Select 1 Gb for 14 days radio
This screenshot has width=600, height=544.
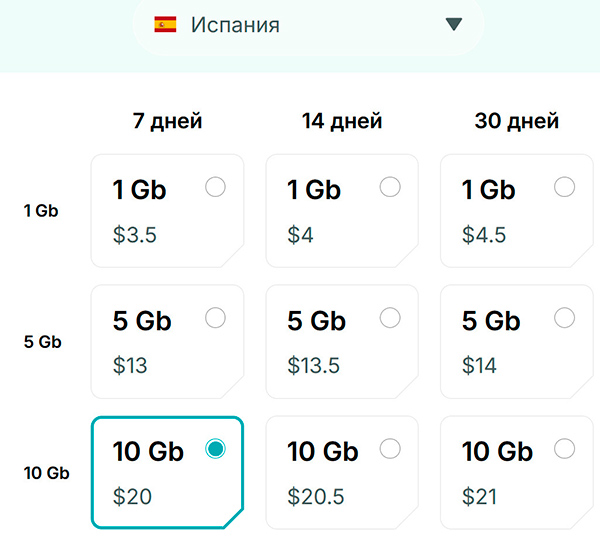tap(390, 187)
